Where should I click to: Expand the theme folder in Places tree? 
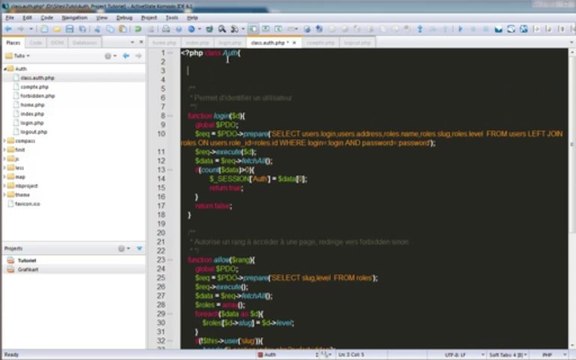pyautogui.click(x=5, y=195)
